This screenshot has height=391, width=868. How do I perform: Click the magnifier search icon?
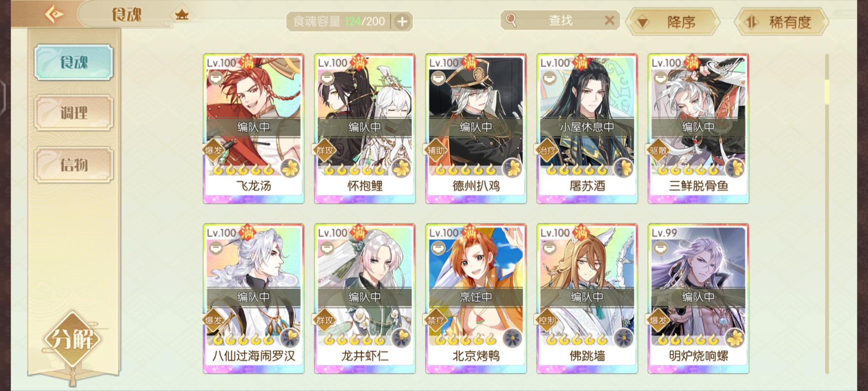click(x=511, y=20)
